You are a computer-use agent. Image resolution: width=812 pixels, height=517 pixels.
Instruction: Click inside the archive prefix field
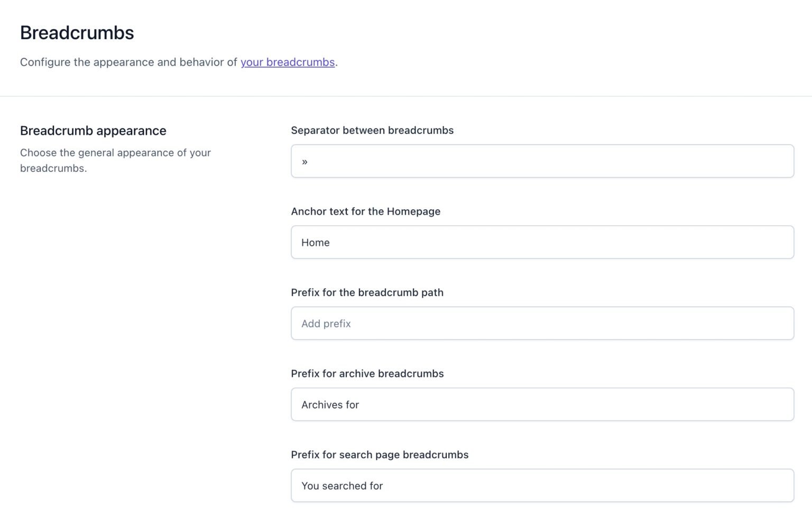pyautogui.click(x=541, y=404)
